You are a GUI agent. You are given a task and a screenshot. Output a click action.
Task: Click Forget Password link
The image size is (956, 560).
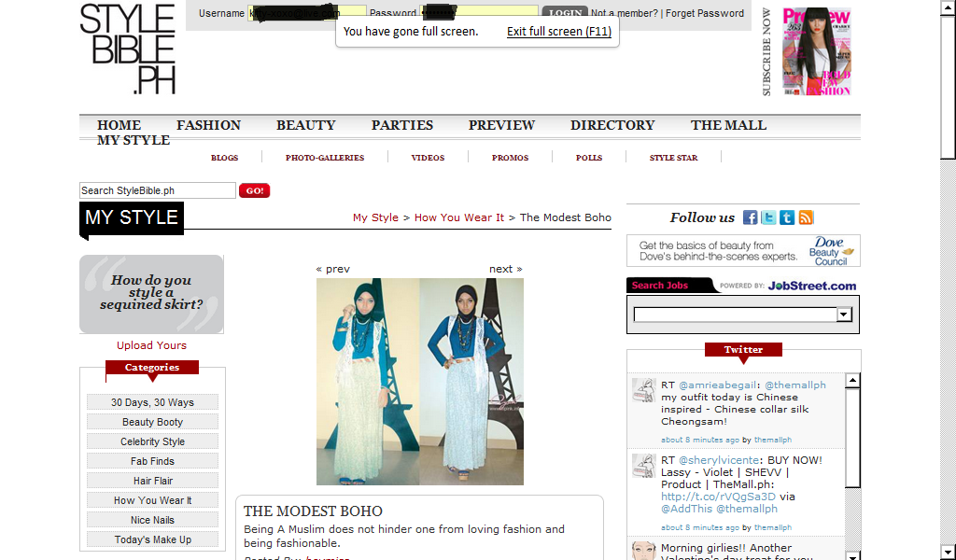coord(705,13)
